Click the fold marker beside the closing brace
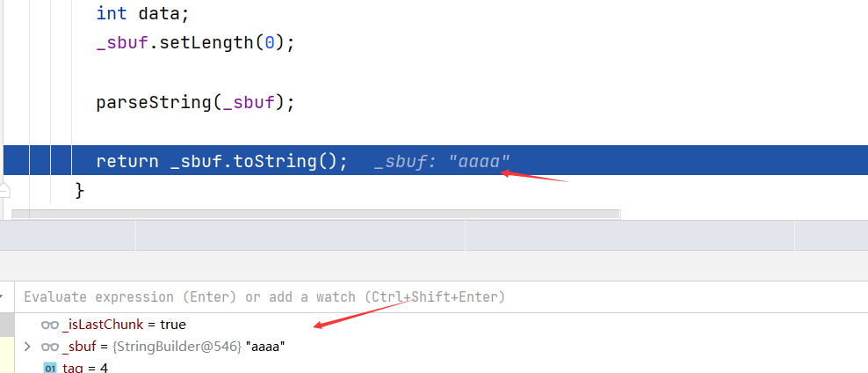This screenshot has width=868, height=373. coord(5,191)
